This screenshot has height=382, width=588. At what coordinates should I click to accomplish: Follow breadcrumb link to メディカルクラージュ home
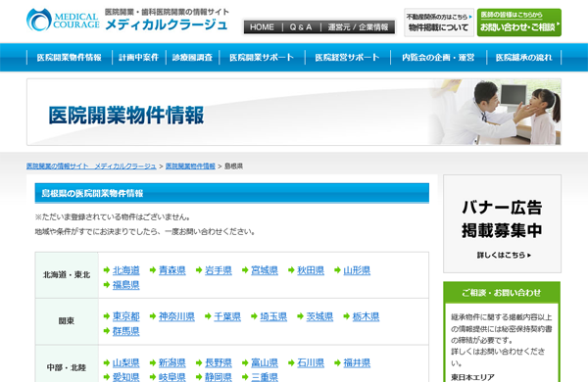click(x=91, y=167)
